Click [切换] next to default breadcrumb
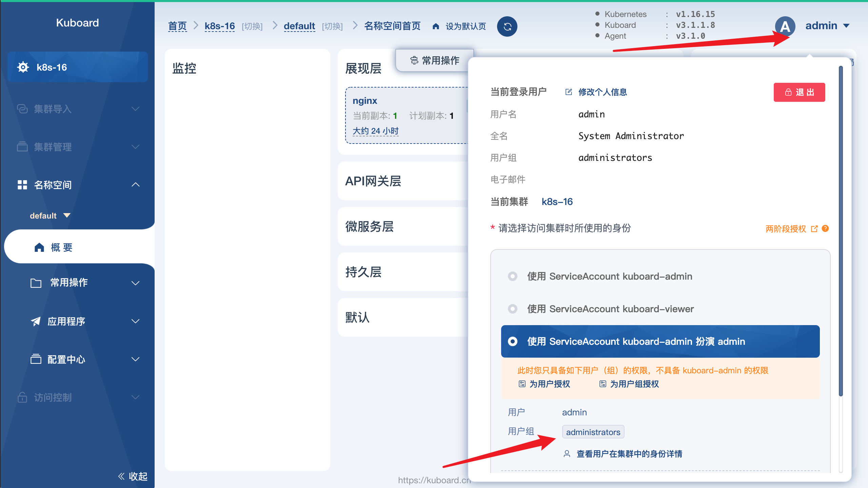The height and width of the screenshot is (488, 868). (332, 26)
